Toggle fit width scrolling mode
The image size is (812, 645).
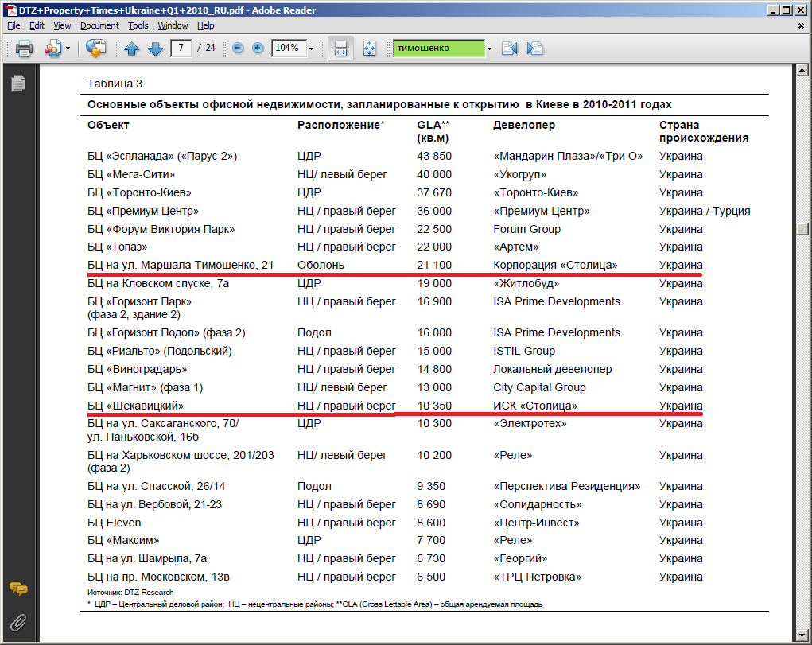(x=340, y=49)
